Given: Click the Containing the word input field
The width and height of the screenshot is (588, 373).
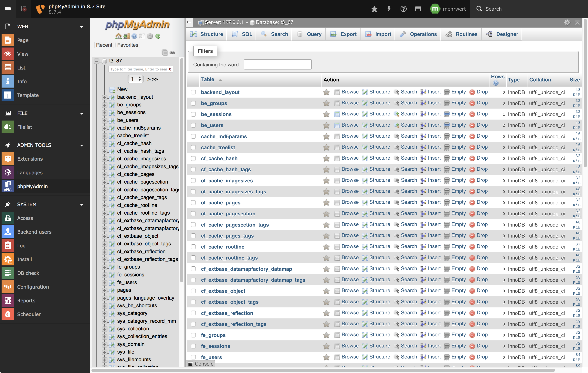Looking at the screenshot, I should coord(278,64).
